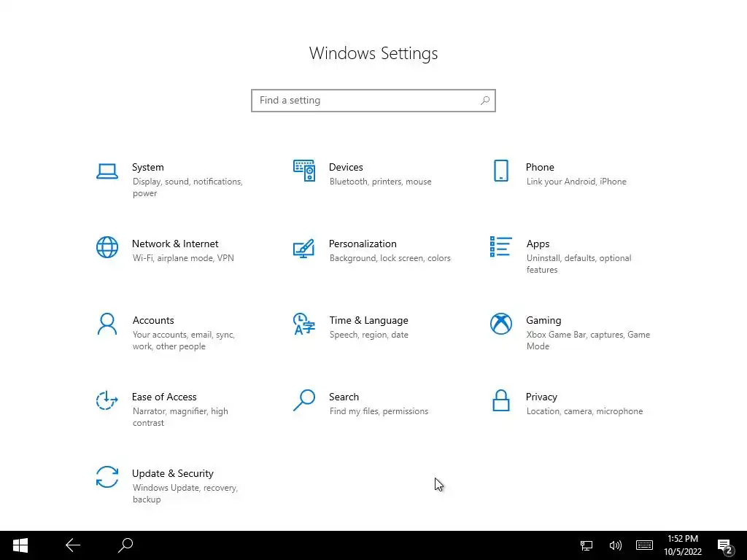
Task: Open the notification action center icon
Action: [725, 547]
